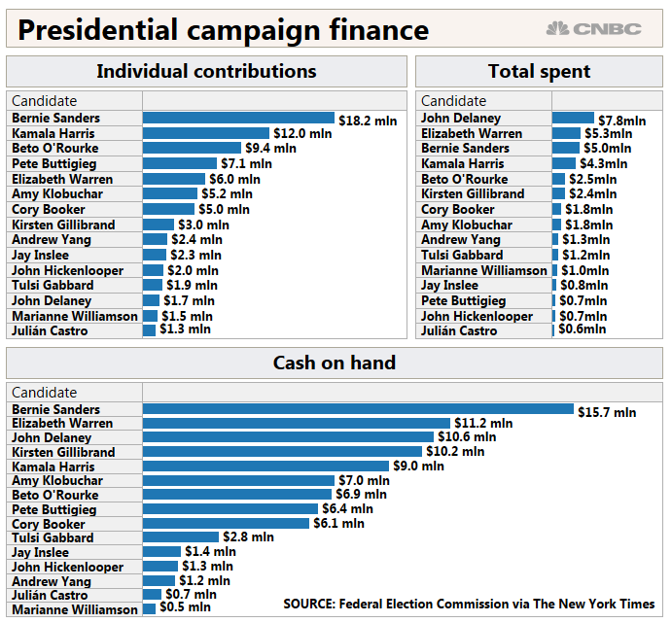The image size is (672, 623).
Task: Select Pete Buttigieg's name in Individual contributions
Action: click(54, 163)
